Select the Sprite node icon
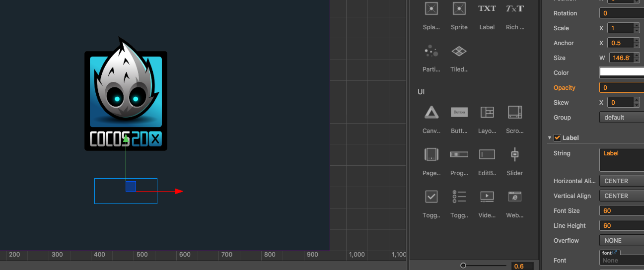The height and width of the screenshot is (270, 644). pos(459,9)
